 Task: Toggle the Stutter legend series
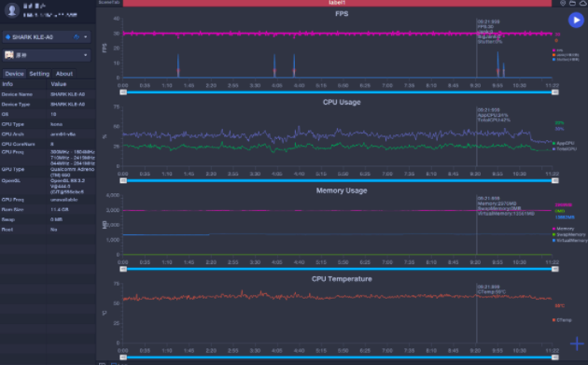click(566, 59)
